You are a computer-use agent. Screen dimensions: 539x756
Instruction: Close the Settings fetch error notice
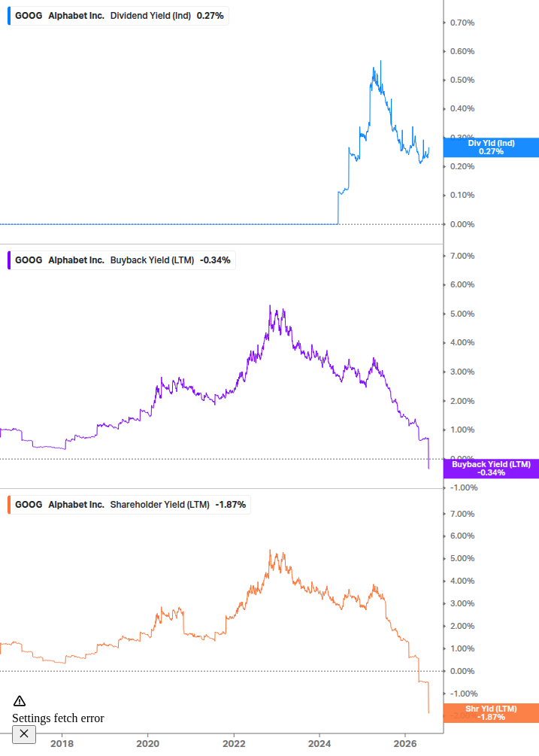(24, 734)
